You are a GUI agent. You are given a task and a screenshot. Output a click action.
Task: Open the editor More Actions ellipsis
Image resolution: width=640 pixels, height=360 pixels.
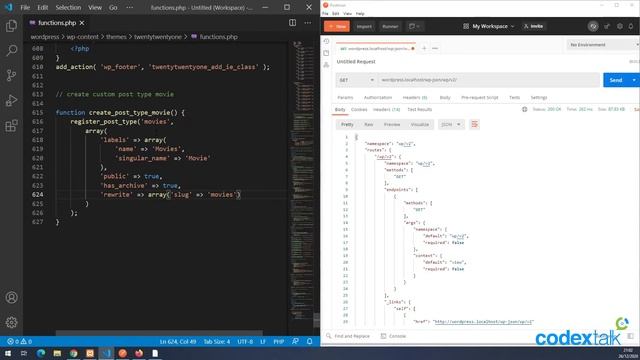308,23
